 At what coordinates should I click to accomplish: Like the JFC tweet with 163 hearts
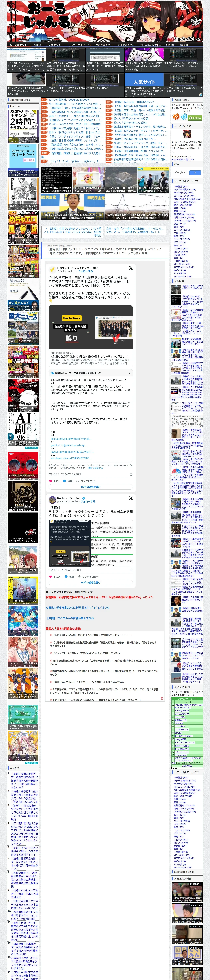(51, 481)
